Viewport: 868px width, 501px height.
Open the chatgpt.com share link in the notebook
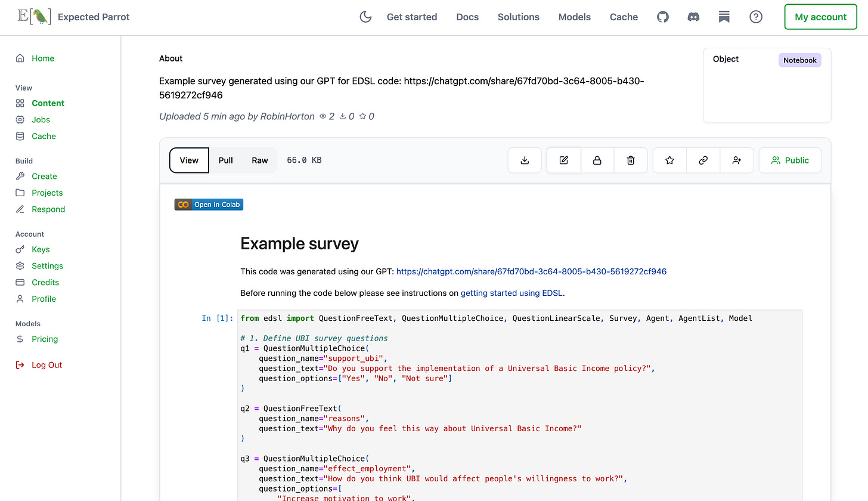pos(531,271)
